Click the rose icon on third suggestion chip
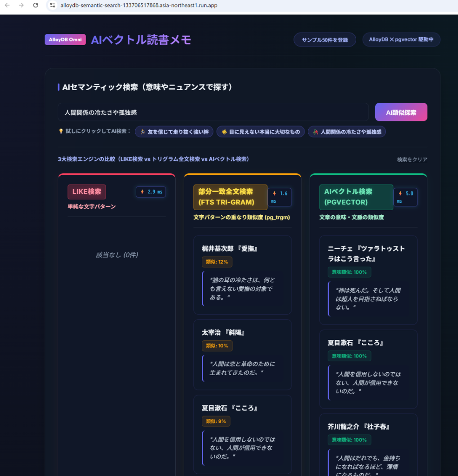458x476 pixels. pyautogui.click(x=316, y=132)
